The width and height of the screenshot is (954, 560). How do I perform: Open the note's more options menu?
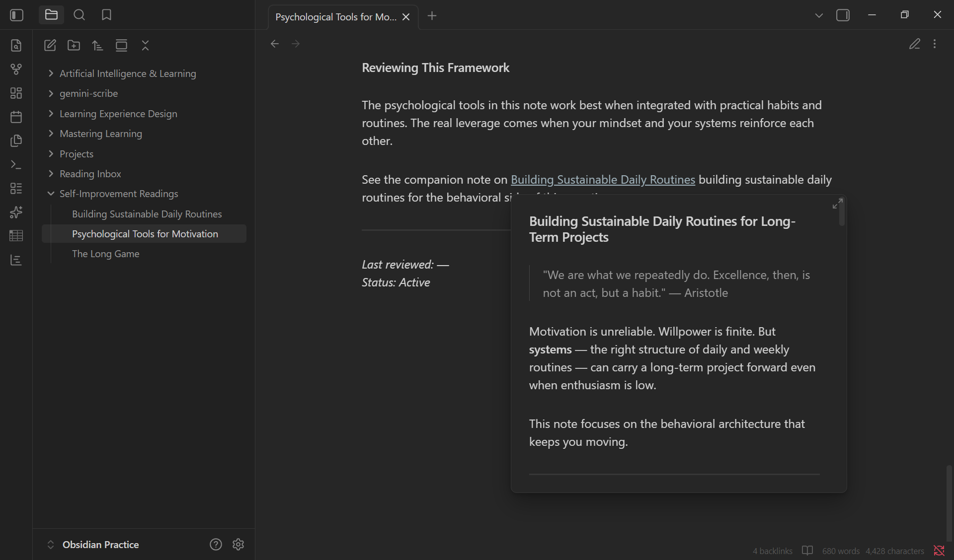[x=935, y=44]
